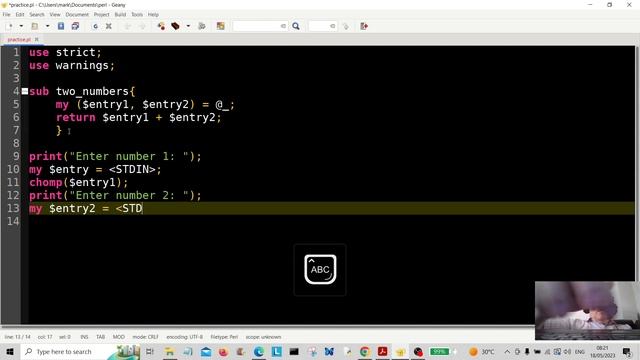Viewport: 640px width, 360px height.
Task: Open the notifications center icon
Action: coord(627,351)
